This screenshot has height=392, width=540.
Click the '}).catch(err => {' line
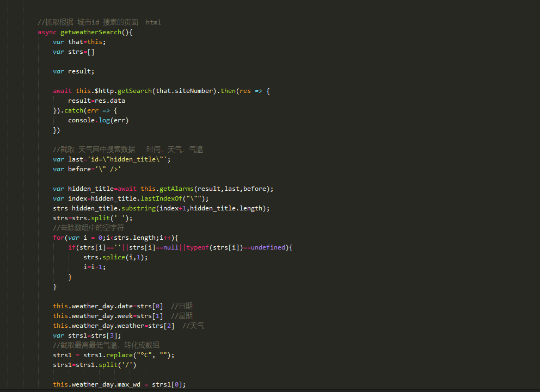pyautogui.click(x=85, y=110)
